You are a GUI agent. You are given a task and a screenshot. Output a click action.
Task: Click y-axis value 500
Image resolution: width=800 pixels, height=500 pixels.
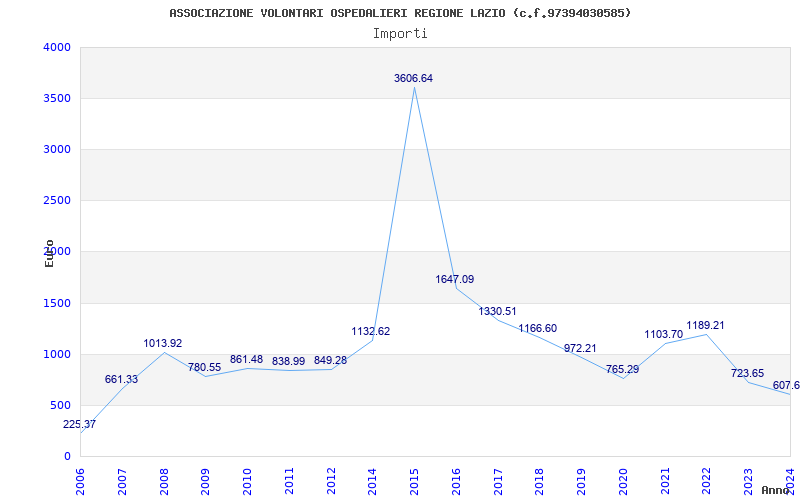(x=61, y=406)
